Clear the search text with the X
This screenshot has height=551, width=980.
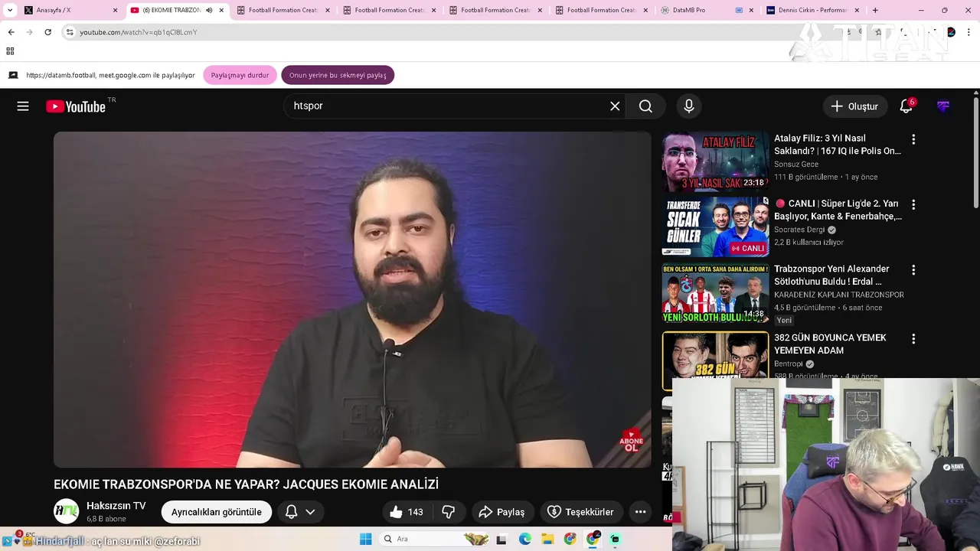pyautogui.click(x=615, y=106)
